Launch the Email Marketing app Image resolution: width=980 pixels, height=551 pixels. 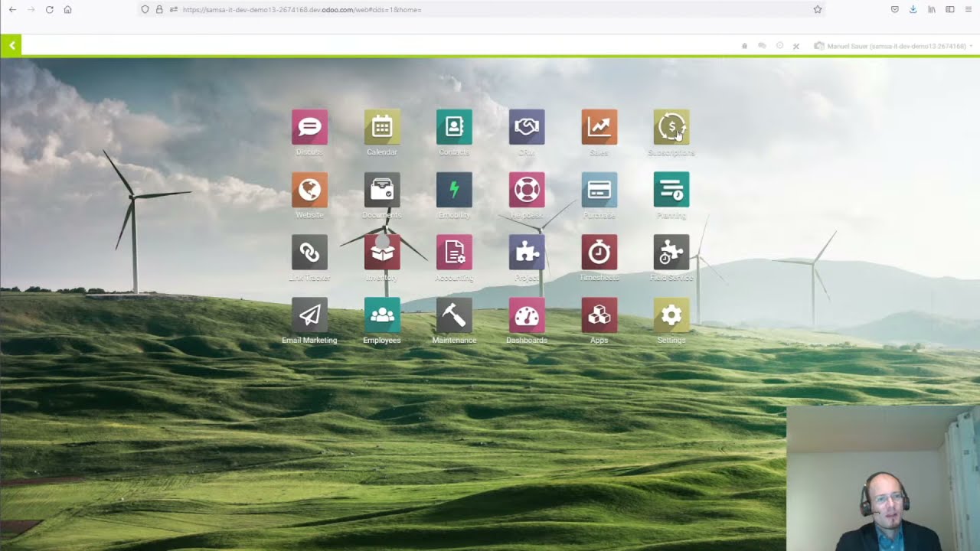(x=309, y=315)
